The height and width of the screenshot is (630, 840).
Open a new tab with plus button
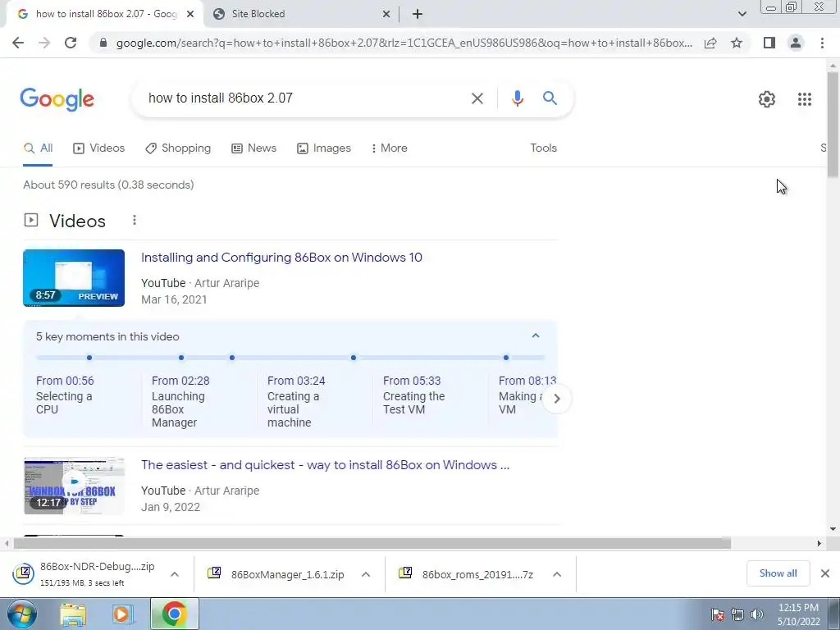click(x=418, y=14)
